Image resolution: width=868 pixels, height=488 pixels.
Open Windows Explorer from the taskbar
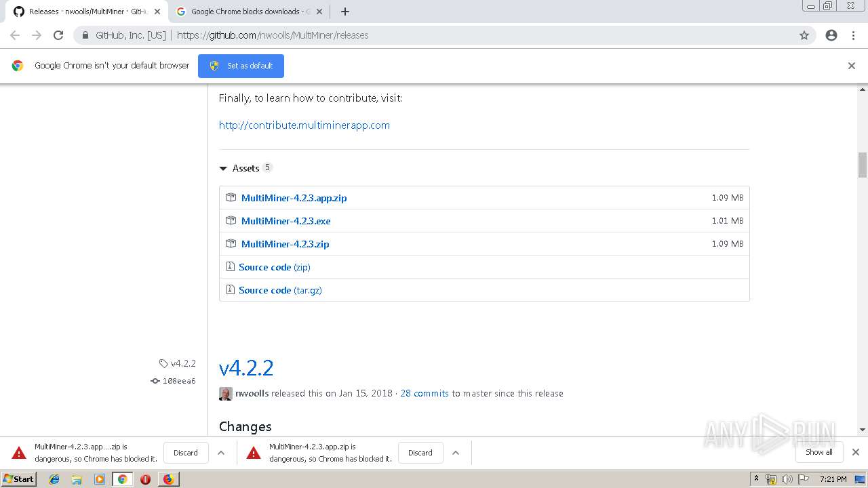click(x=77, y=479)
